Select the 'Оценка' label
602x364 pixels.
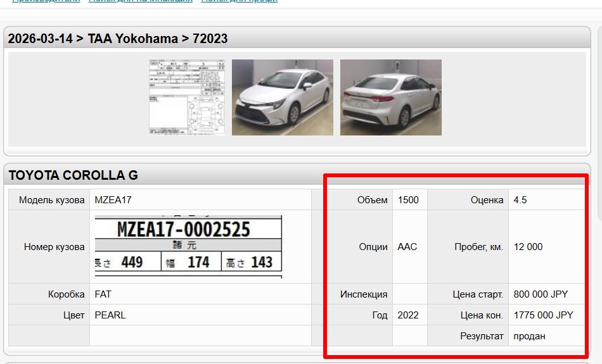click(x=487, y=200)
